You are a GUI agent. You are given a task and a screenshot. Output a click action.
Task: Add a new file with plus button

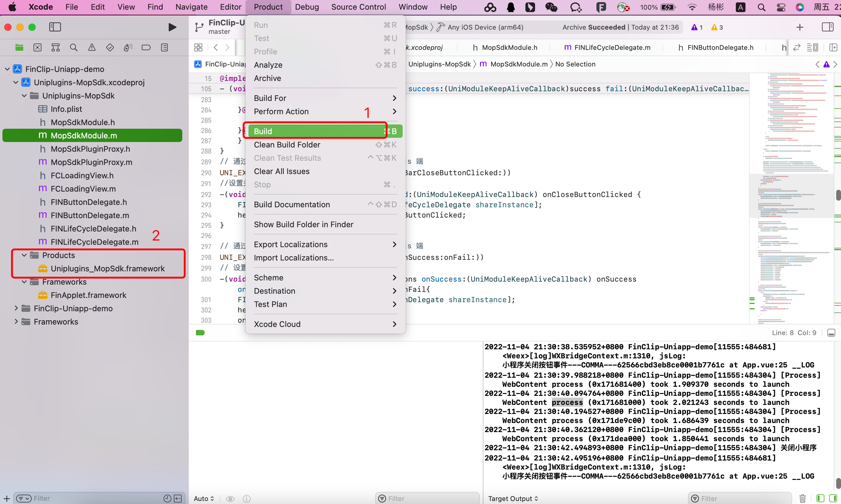7,498
